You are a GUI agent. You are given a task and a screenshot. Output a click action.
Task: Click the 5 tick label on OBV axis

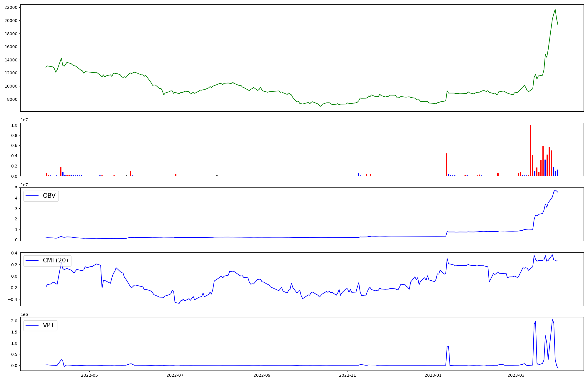(16, 188)
